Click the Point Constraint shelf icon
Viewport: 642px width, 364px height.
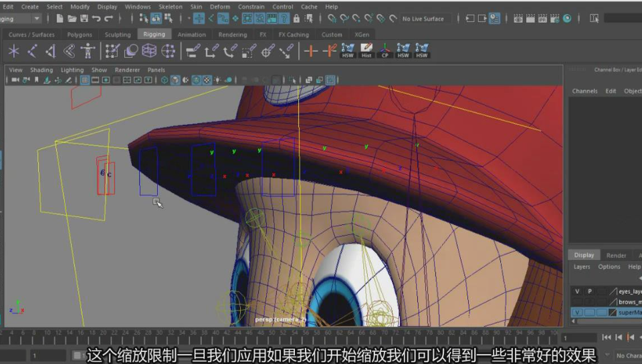pyautogui.click(x=211, y=51)
